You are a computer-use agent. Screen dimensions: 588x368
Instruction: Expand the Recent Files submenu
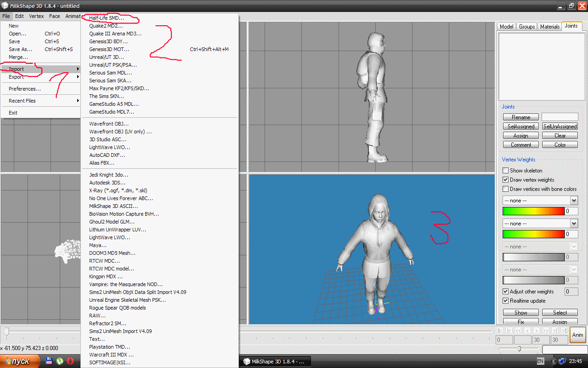(41, 101)
